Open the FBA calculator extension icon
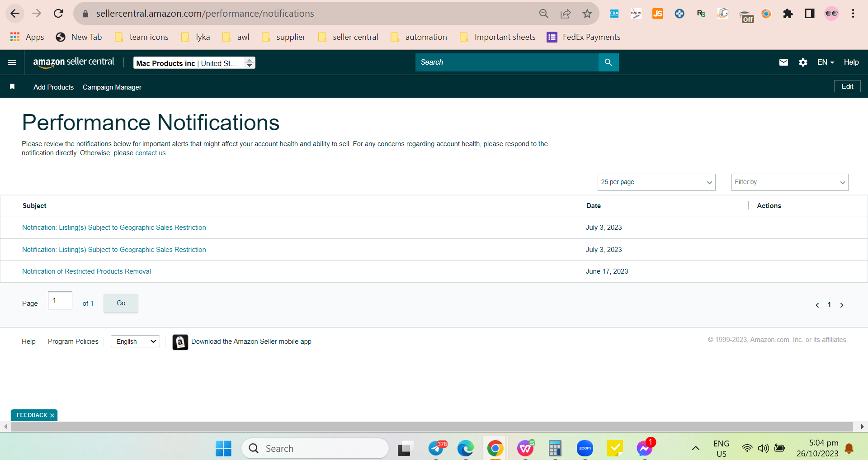Image resolution: width=868 pixels, height=460 pixels. [x=614, y=14]
